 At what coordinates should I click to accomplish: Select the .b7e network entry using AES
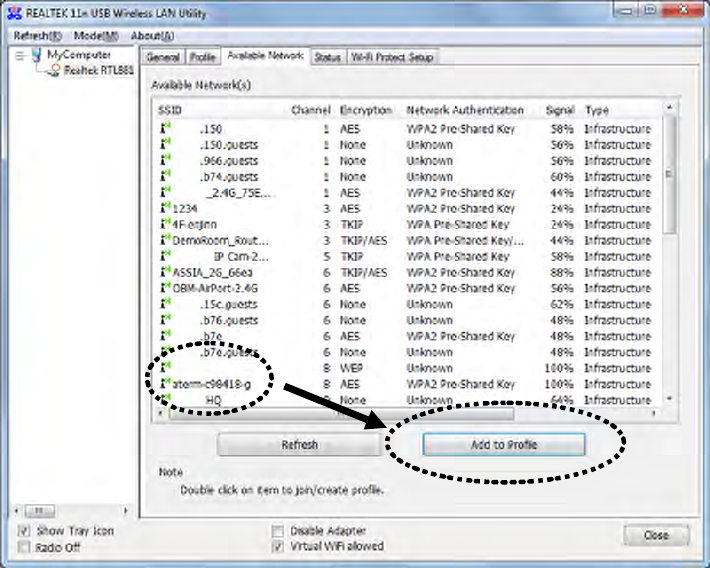click(x=406, y=336)
